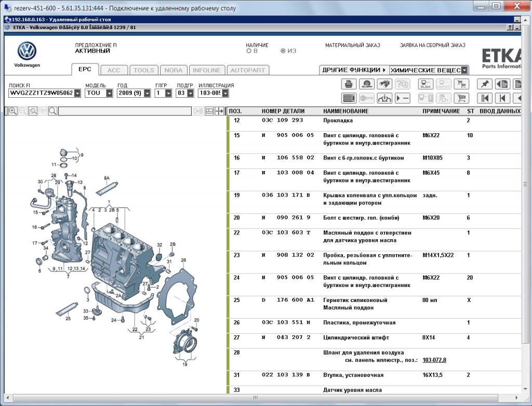Screen dimensions: 532x406
Task: Click the plain magnifier icon by search box
Action: [52, 111]
